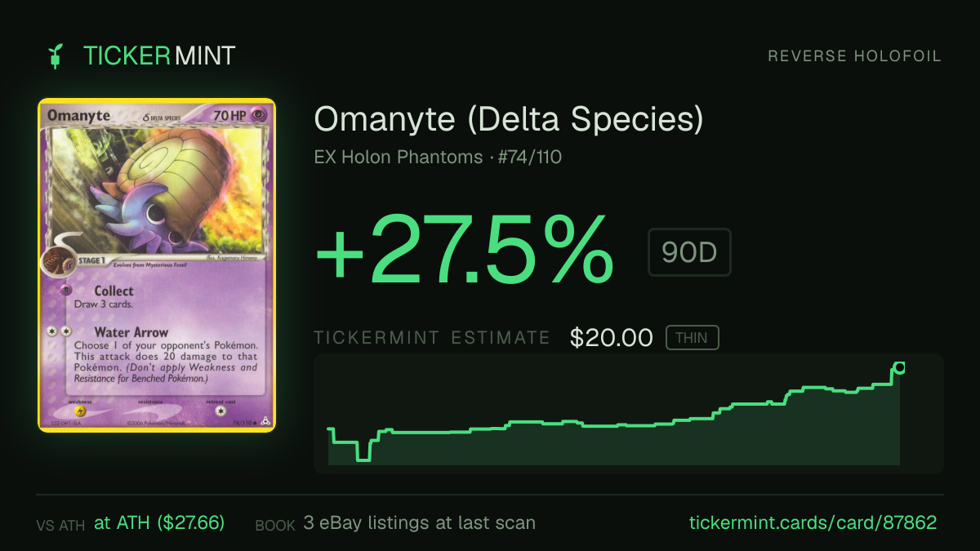Click the VS ATH label
980x551 pixels.
(60, 526)
